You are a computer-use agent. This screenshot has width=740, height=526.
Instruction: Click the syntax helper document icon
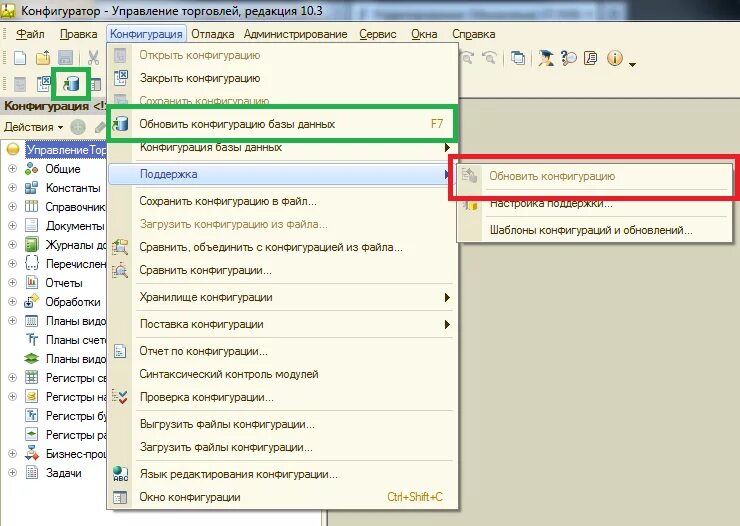point(590,58)
